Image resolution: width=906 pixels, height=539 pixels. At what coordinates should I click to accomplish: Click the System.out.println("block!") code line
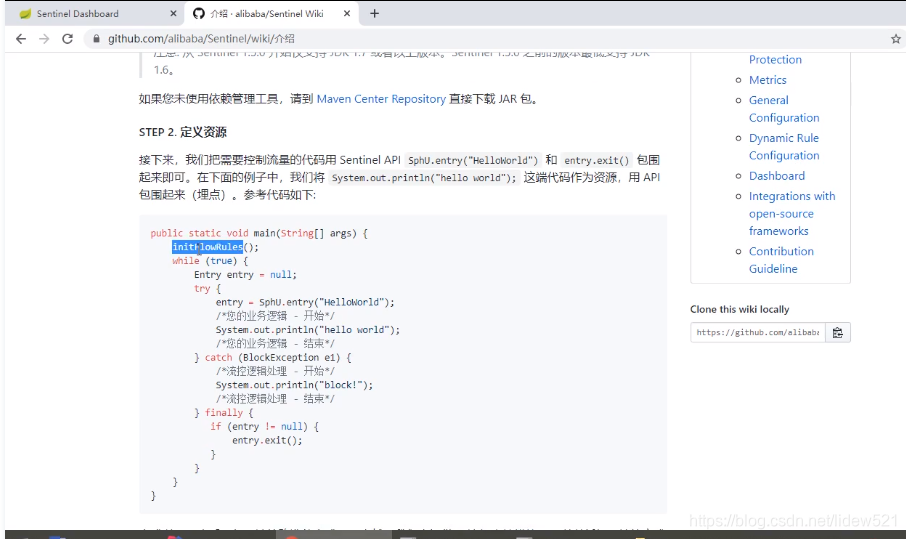pyautogui.click(x=294, y=385)
